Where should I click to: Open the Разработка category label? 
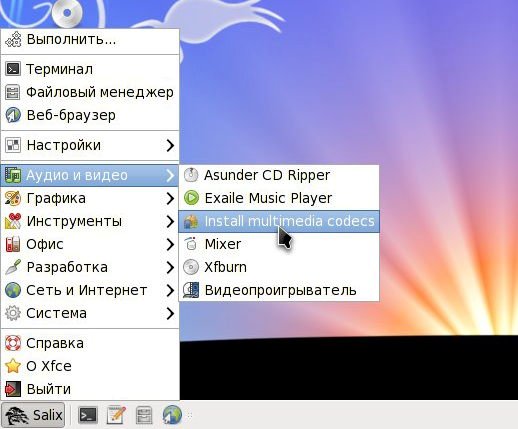click(67, 267)
